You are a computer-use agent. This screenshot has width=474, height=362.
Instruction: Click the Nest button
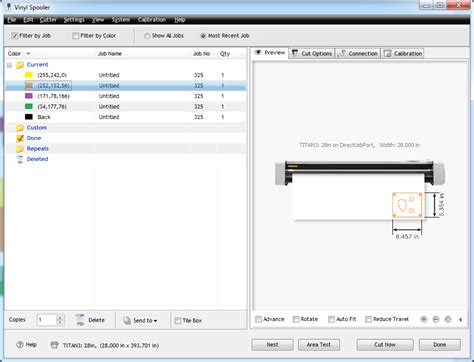click(x=272, y=345)
